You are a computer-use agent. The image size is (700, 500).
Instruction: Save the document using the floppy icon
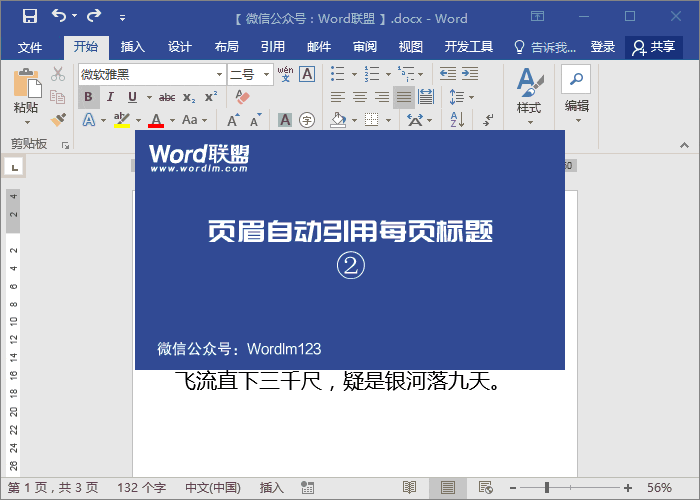30,17
